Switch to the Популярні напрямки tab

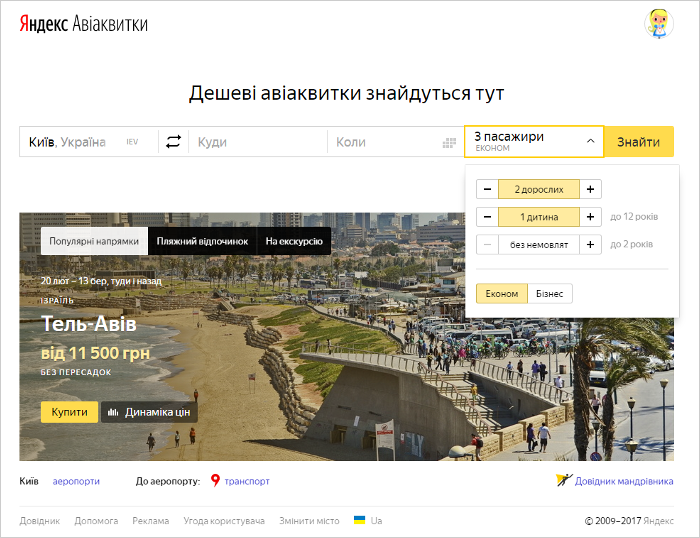pyautogui.click(x=94, y=241)
